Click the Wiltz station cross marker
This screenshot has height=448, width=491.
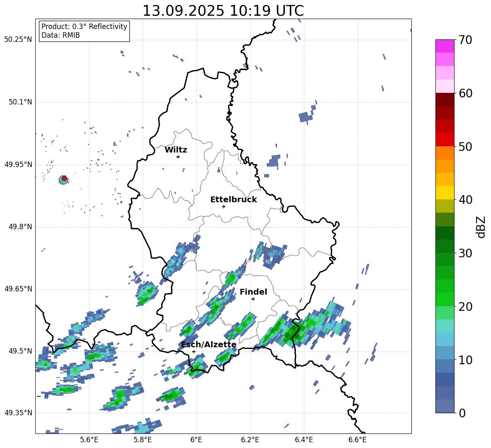178,157
